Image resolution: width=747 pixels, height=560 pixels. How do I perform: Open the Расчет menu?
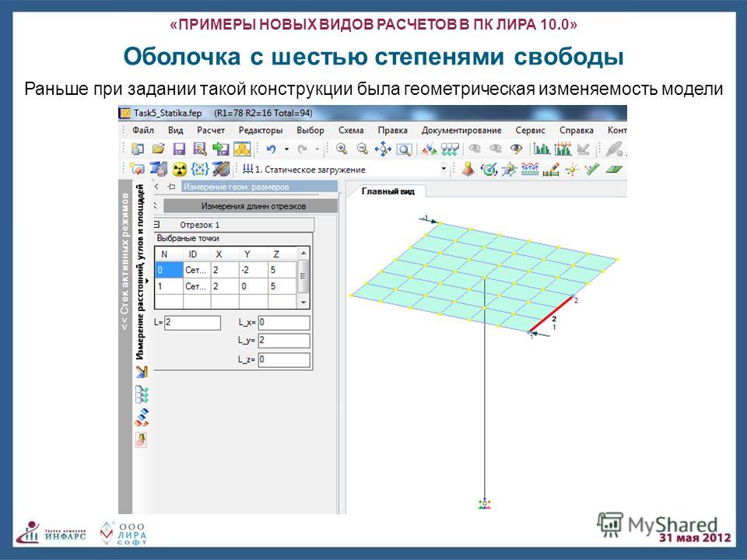[x=211, y=130]
